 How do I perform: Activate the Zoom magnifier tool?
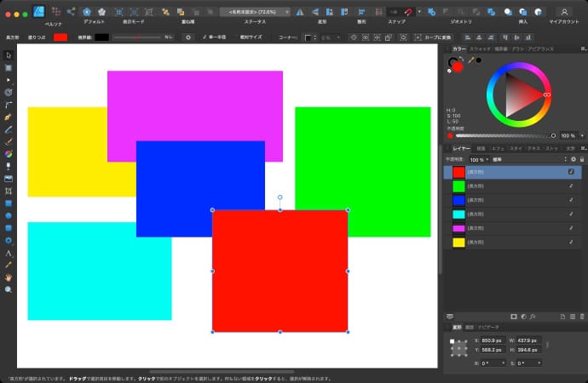(9, 289)
